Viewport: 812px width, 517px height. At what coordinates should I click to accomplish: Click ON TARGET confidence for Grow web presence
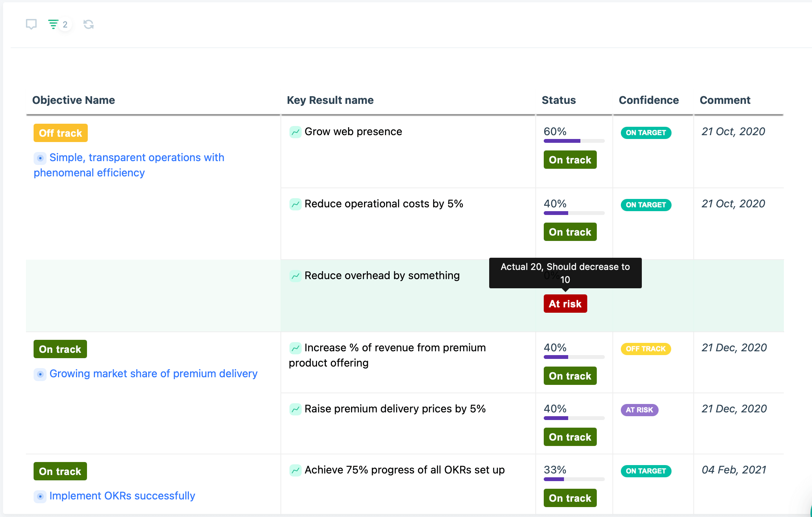[646, 132]
